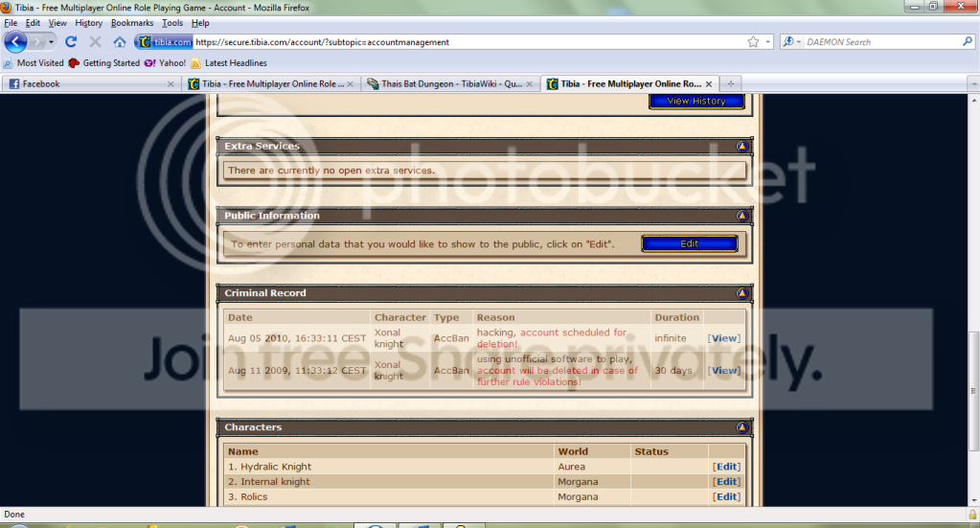Click the page vertical scrollbar thumb
This screenshot has height=528, width=980.
click(x=973, y=391)
